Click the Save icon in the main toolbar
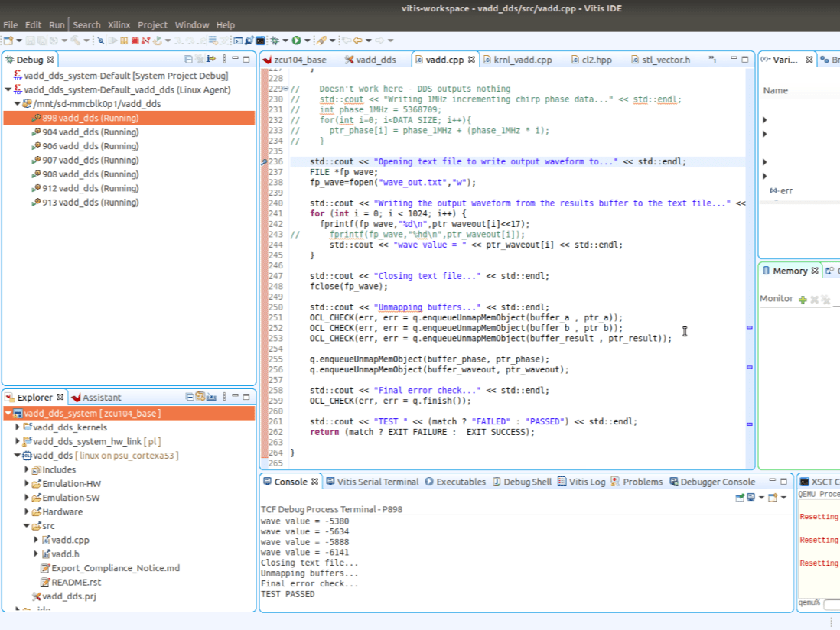 30,38
